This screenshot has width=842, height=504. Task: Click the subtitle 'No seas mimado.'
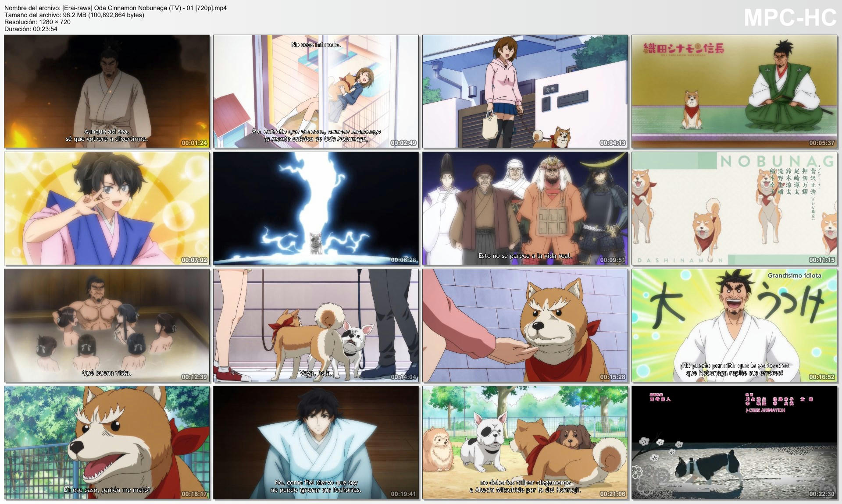(x=316, y=45)
